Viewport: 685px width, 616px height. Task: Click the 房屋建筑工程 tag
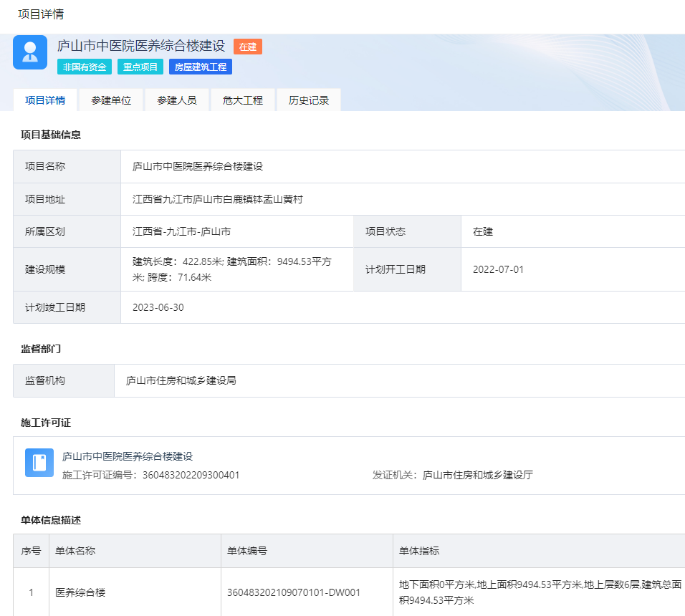coord(201,67)
